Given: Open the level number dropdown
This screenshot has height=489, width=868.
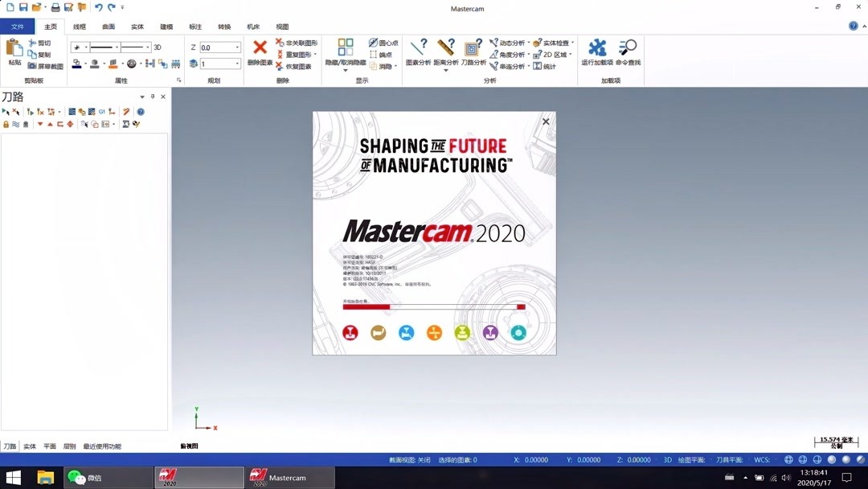Looking at the screenshot, I should pyautogui.click(x=238, y=64).
